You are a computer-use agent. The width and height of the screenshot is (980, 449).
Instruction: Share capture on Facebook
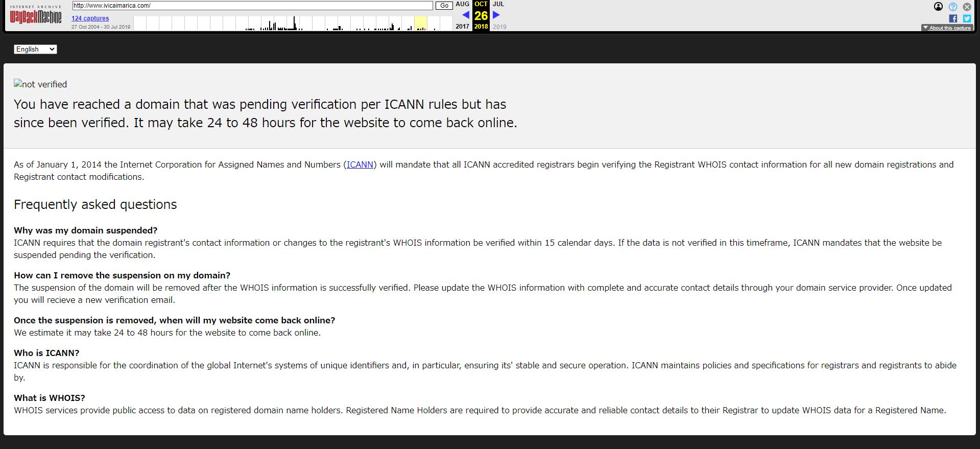click(953, 18)
